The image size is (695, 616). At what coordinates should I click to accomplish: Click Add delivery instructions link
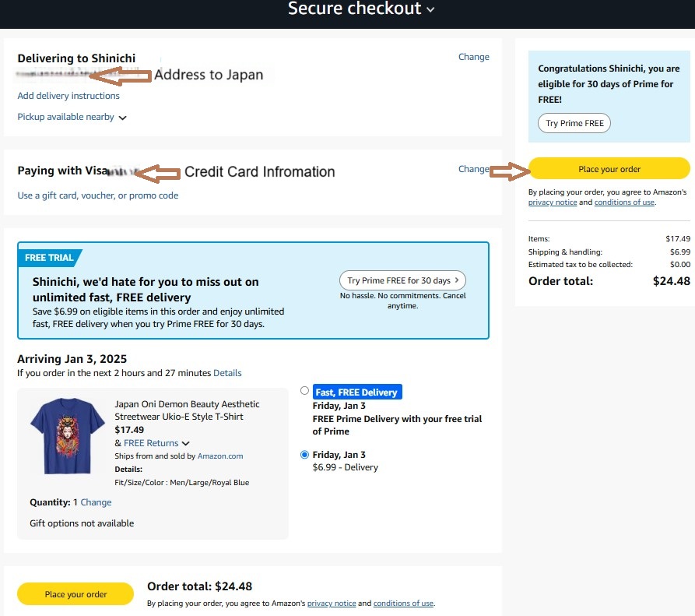[x=68, y=96]
